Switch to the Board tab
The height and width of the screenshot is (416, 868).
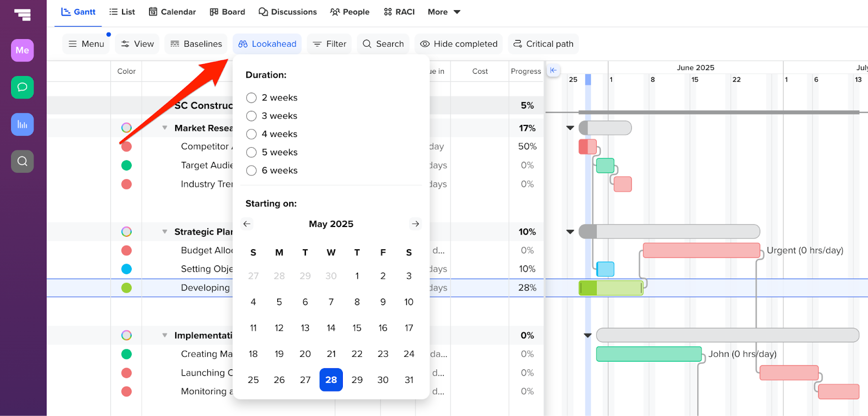pyautogui.click(x=227, y=12)
